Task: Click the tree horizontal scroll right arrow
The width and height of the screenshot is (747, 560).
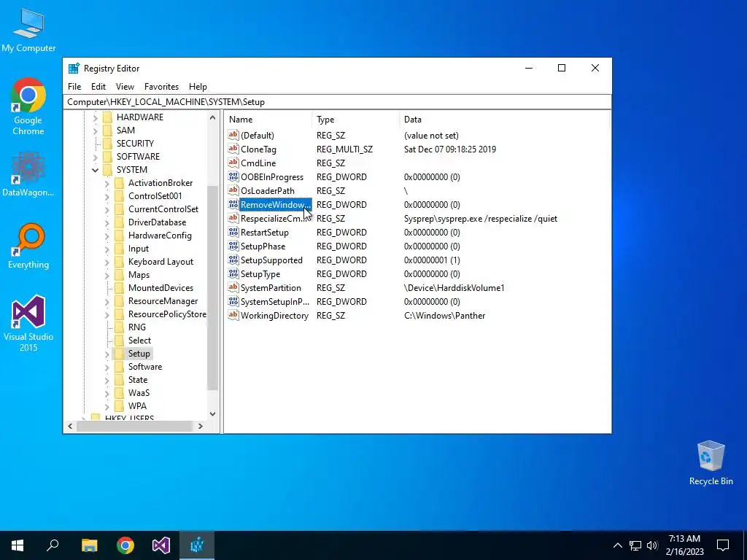Action: [x=201, y=426]
